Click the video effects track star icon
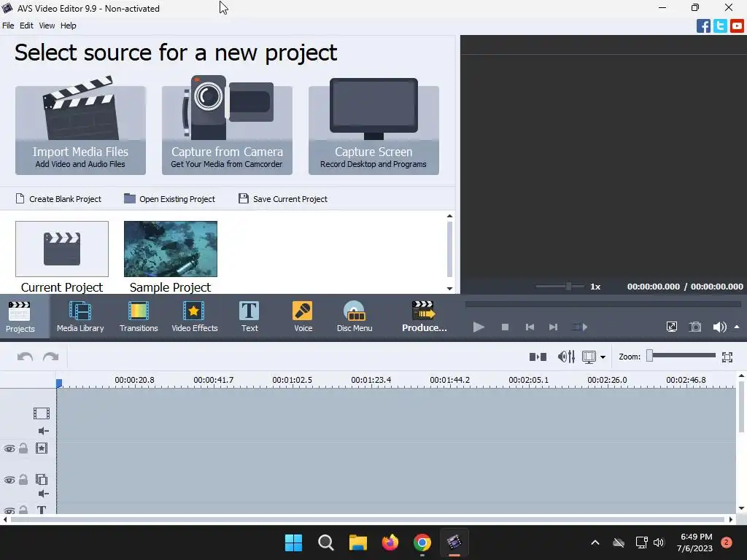This screenshot has height=560, width=747. (42, 448)
